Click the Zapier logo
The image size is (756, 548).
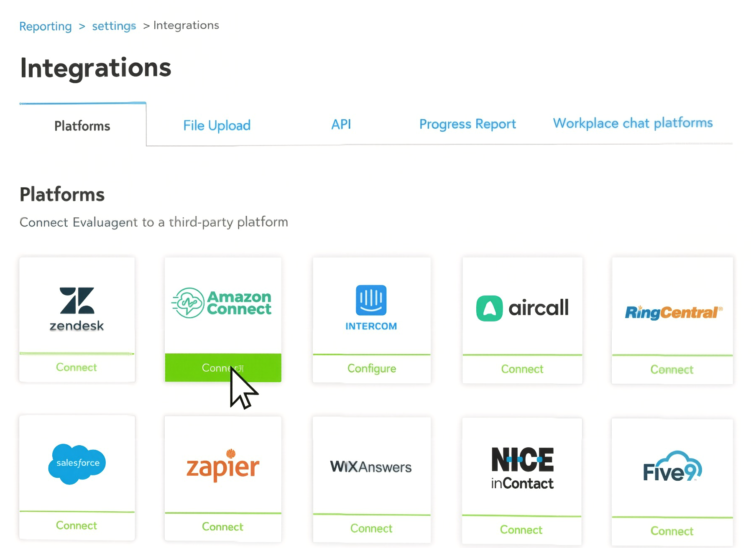[x=223, y=465]
